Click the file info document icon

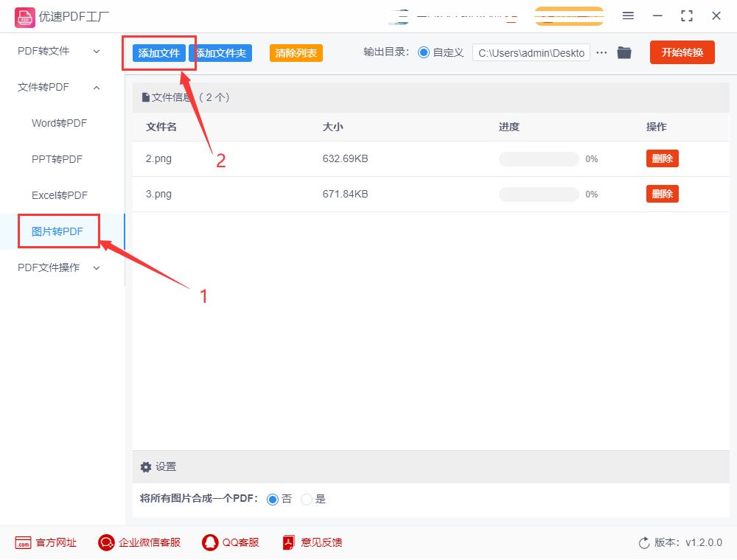coord(146,98)
